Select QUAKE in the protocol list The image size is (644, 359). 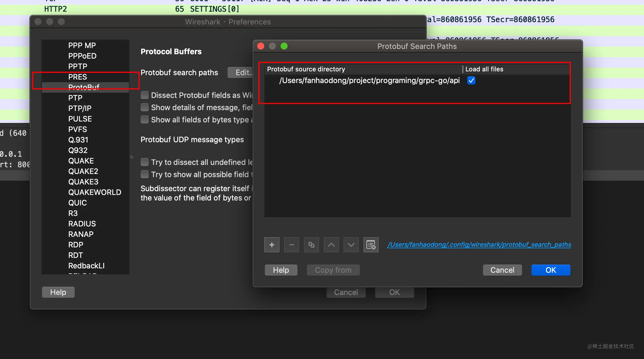point(85,161)
